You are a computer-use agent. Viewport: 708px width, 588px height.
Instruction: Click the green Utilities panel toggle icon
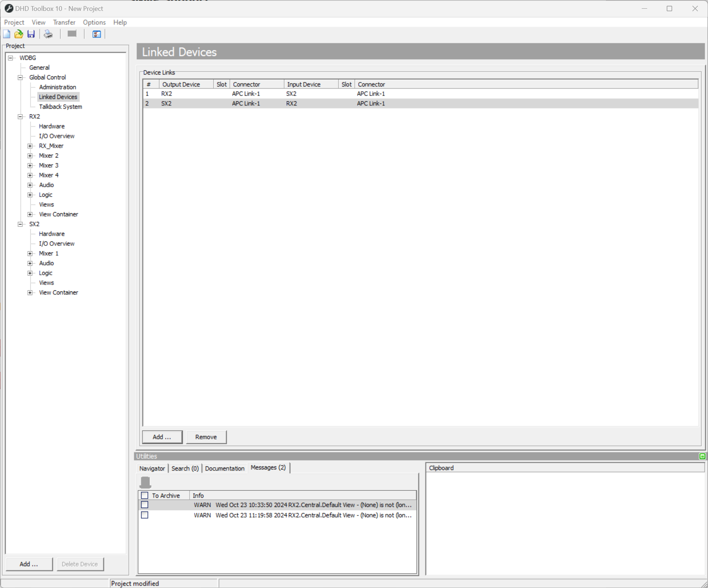[702, 456]
